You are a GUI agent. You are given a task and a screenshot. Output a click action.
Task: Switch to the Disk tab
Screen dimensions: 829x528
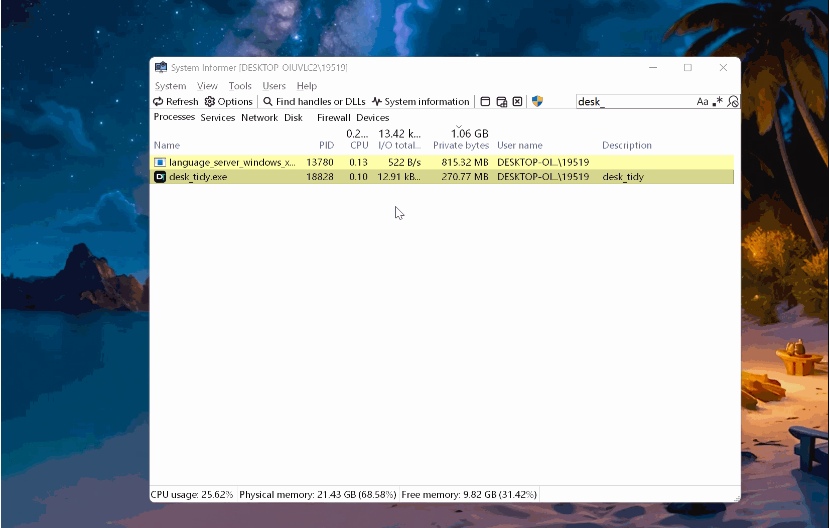293,117
